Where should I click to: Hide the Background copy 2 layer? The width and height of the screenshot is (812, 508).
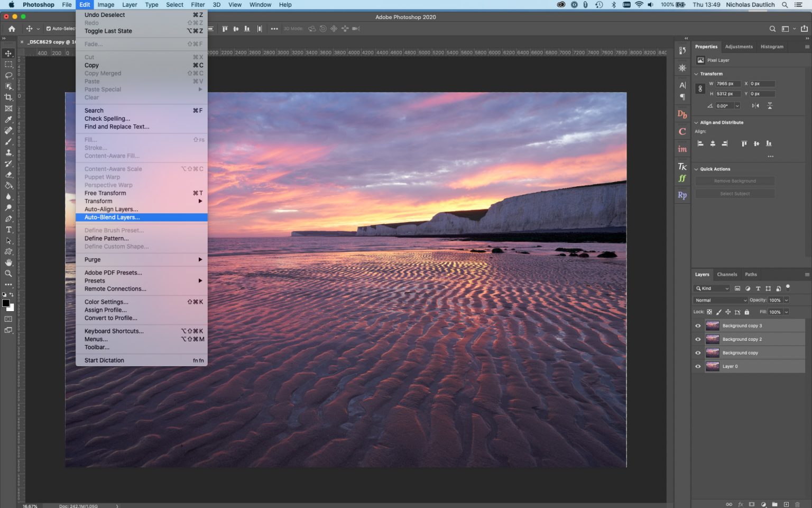click(x=697, y=339)
